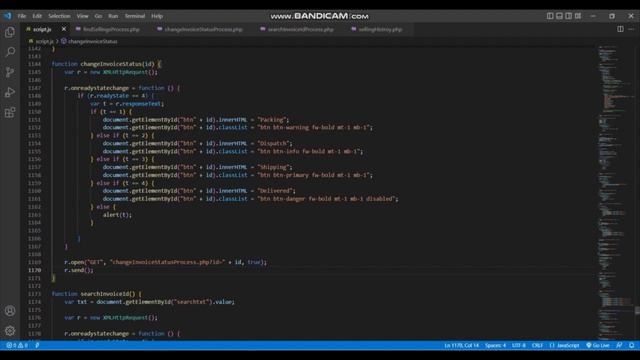Click alert(t); on line 1163
The width and height of the screenshot is (640, 360).
117,215
